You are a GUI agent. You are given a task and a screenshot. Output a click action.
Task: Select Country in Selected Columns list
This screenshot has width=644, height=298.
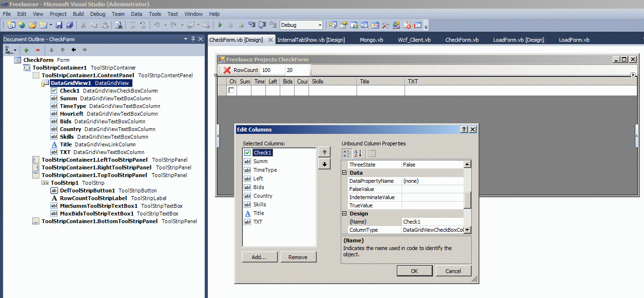[x=263, y=196]
